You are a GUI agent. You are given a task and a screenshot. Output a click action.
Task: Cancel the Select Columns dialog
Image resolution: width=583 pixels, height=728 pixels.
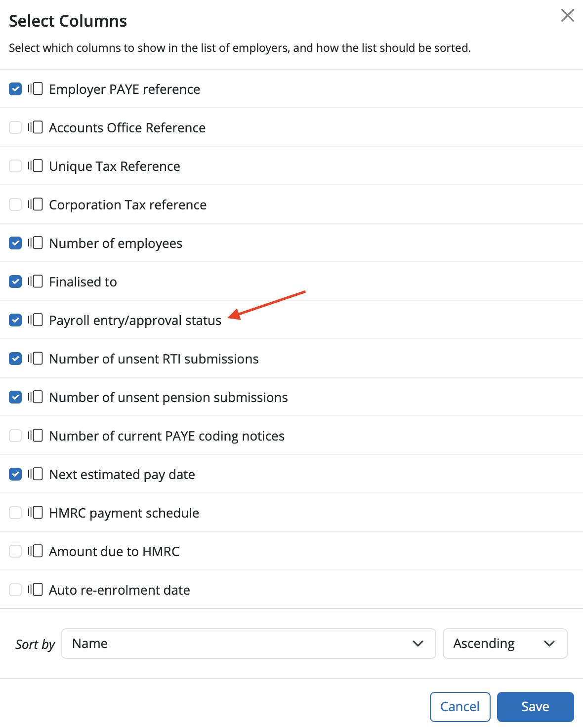(460, 707)
